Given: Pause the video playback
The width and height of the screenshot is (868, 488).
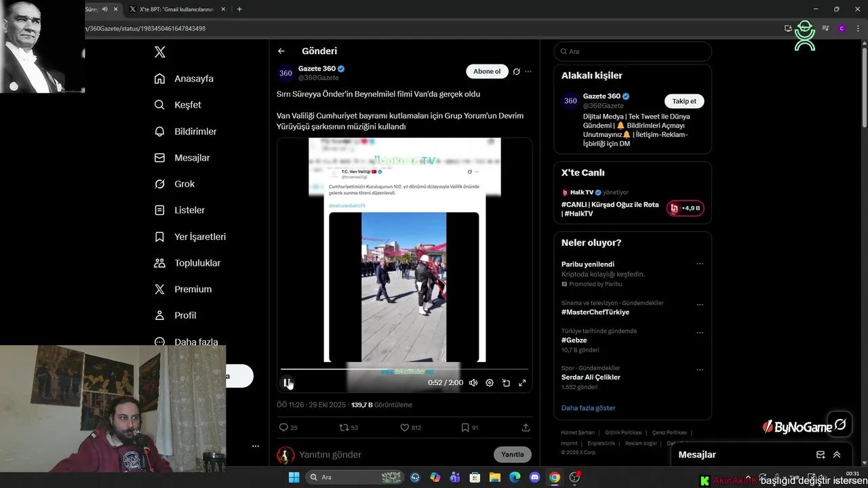Looking at the screenshot, I should pyautogui.click(x=287, y=383).
